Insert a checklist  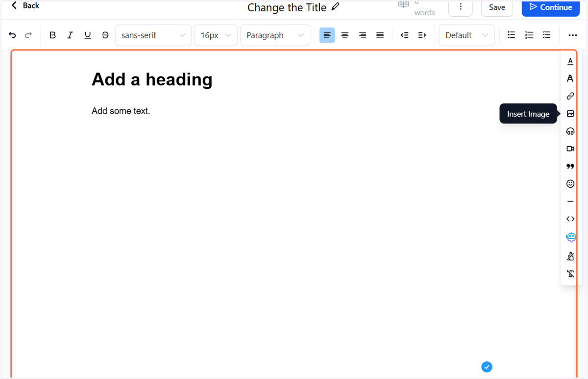[x=547, y=35]
